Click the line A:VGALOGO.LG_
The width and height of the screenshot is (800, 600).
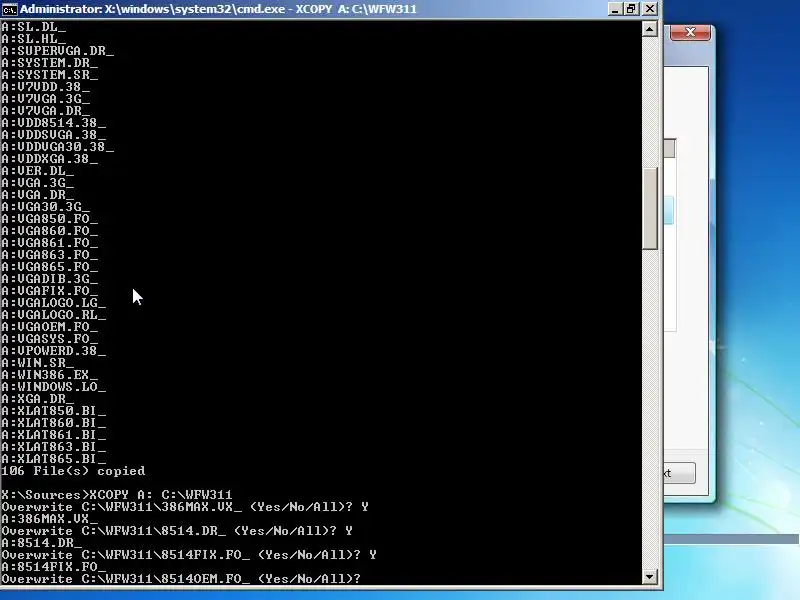[54, 303]
